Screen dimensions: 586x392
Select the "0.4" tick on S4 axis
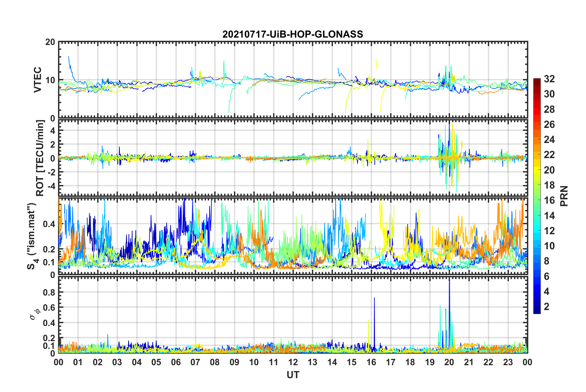point(49,224)
